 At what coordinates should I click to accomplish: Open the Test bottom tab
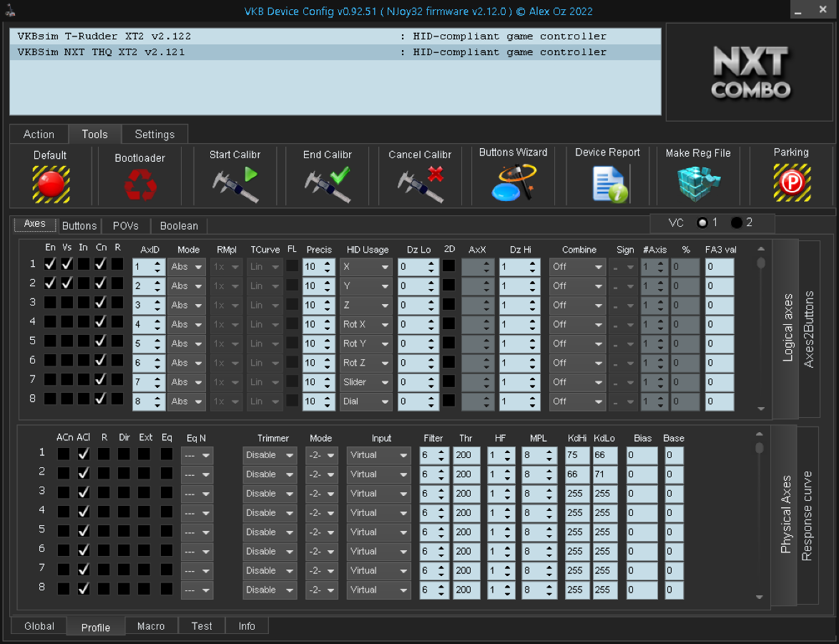pos(202,626)
